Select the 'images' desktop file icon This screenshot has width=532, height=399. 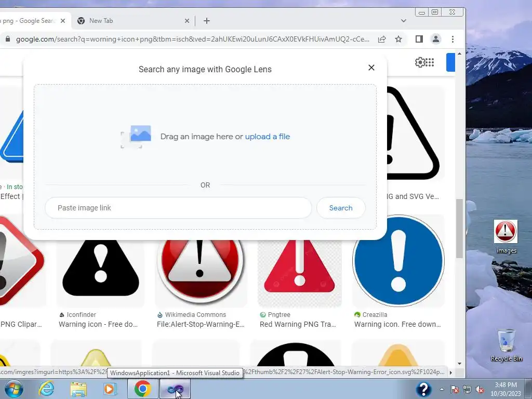point(506,236)
